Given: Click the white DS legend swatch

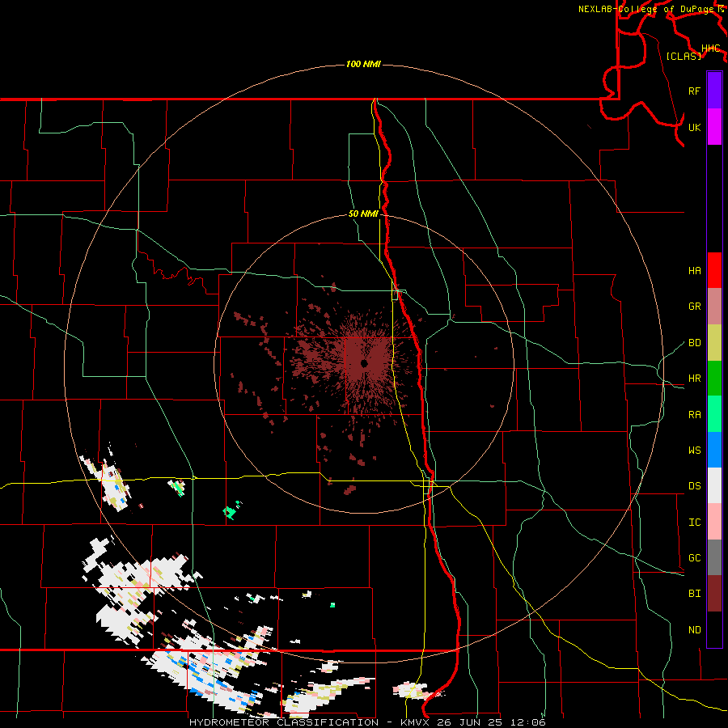Looking at the screenshot, I should 714,485.
